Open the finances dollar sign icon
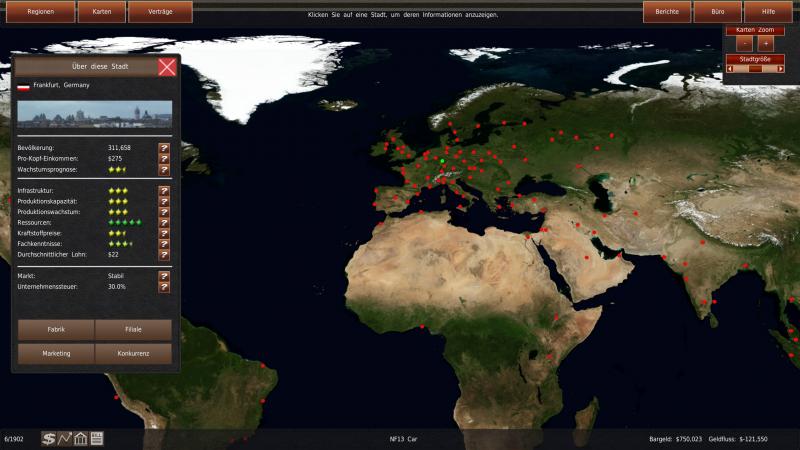This screenshot has height=450, width=800. [x=48, y=438]
